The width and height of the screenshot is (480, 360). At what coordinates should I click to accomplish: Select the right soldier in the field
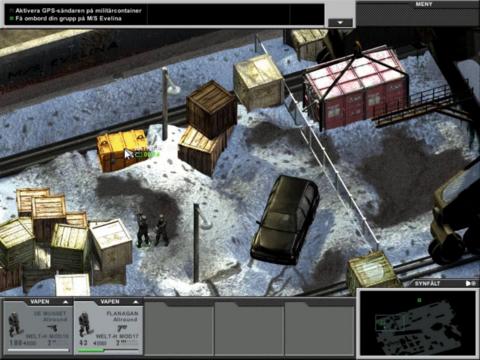pos(162,230)
